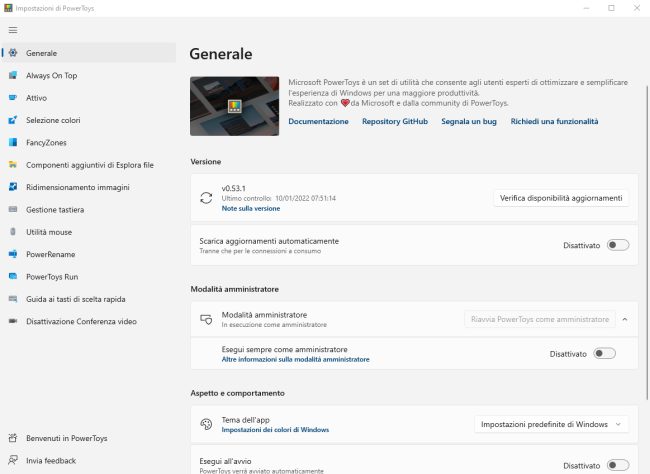Open Note sulla versione link

click(x=251, y=209)
